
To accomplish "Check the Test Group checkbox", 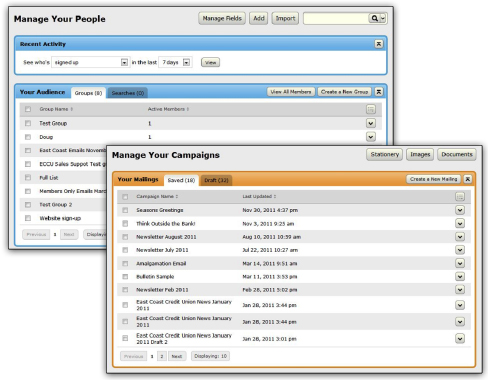I will coord(28,123).
